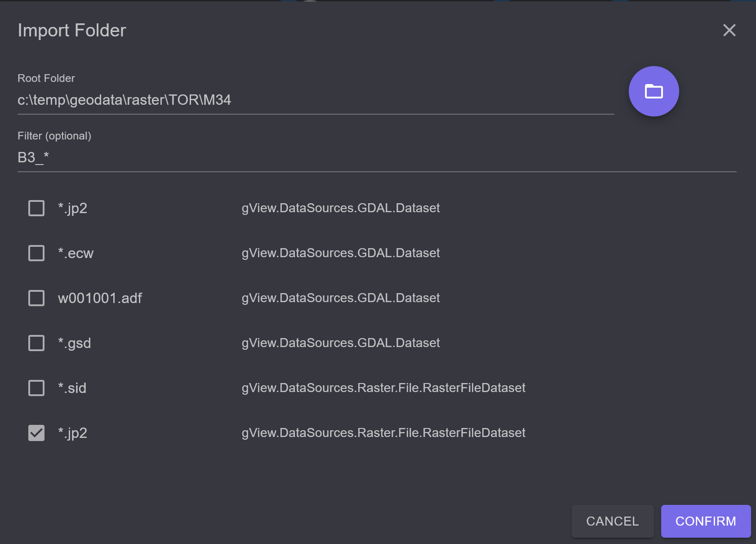
Task: Click the w001001.adf file label
Action: (x=100, y=298)
